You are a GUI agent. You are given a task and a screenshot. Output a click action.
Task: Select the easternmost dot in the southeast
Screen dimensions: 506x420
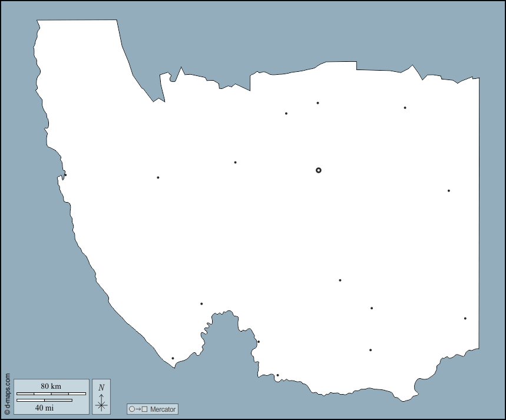pos(465,319)
